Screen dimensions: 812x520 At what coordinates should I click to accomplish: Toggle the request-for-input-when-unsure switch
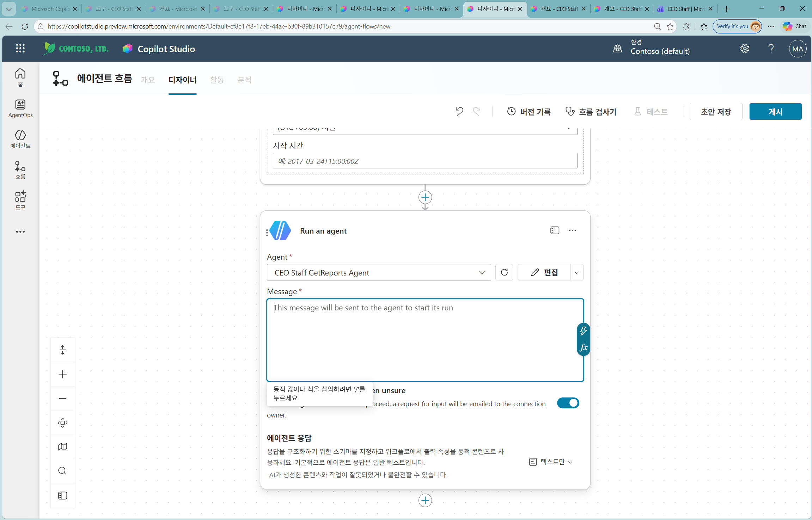tap(568, 403)
